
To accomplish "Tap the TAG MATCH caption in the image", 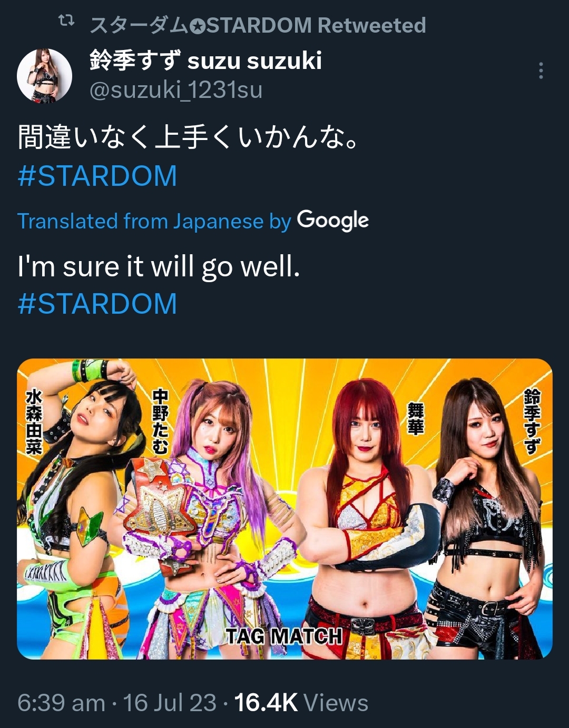I will coord(284,636).
